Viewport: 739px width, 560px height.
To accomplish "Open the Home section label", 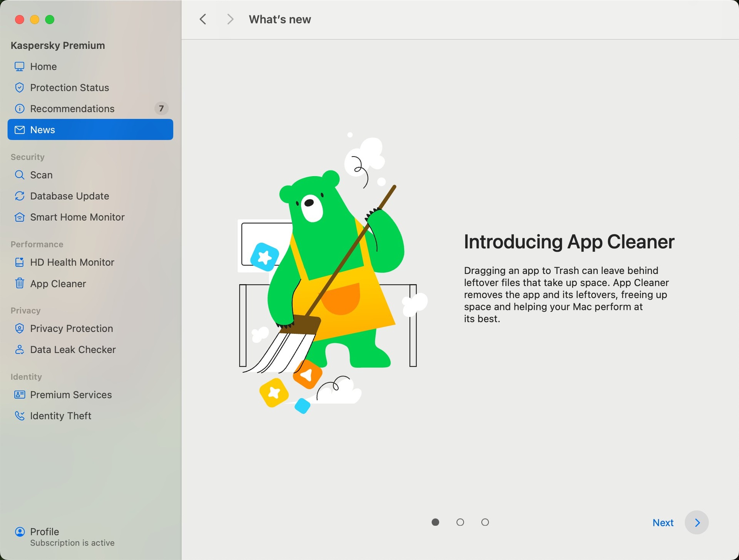I will tap(43, 67).
